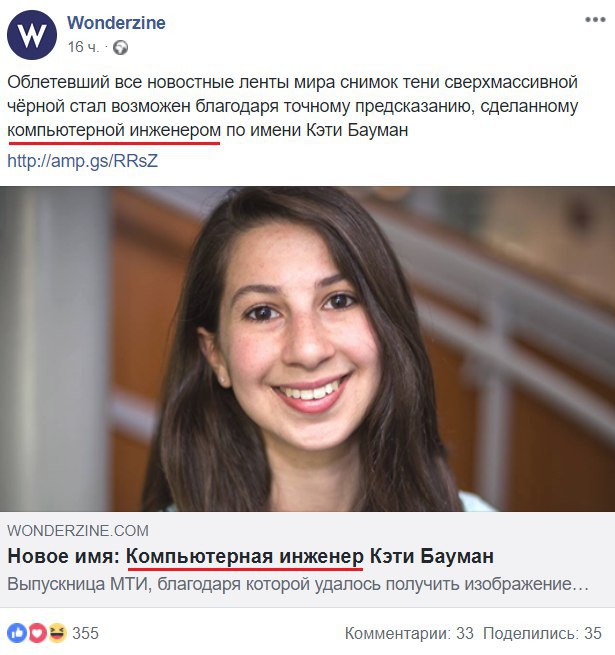The width and height of the screenshot is (615, 655).
Task: Click the WONDERZINE.COM source domain
Action: pos(78,531)
